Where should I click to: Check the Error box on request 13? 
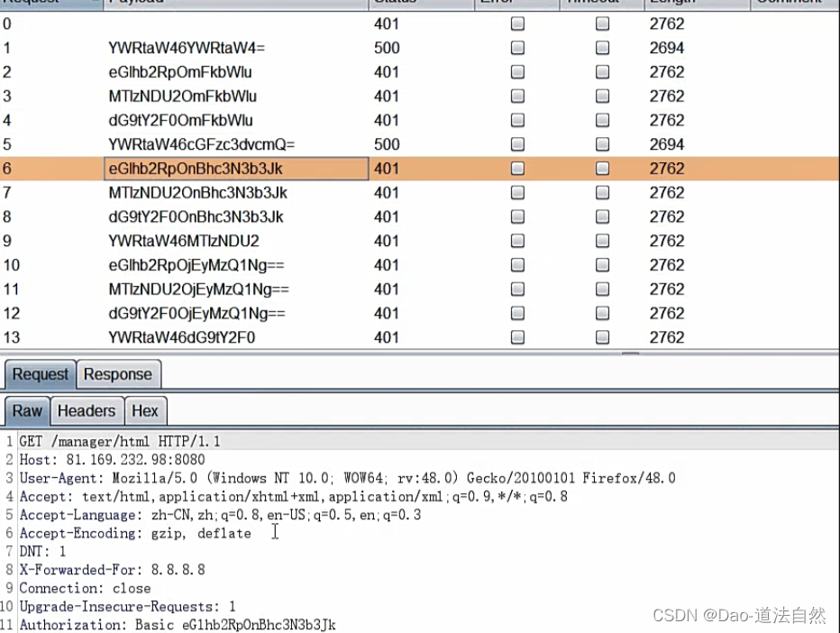[x=516, y=336]
